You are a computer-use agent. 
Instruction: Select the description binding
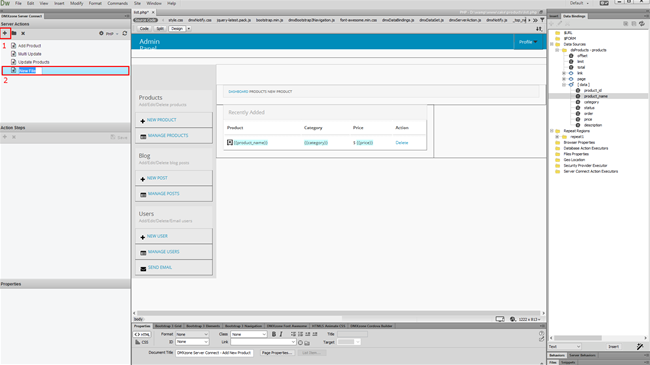tap(593, 125)
